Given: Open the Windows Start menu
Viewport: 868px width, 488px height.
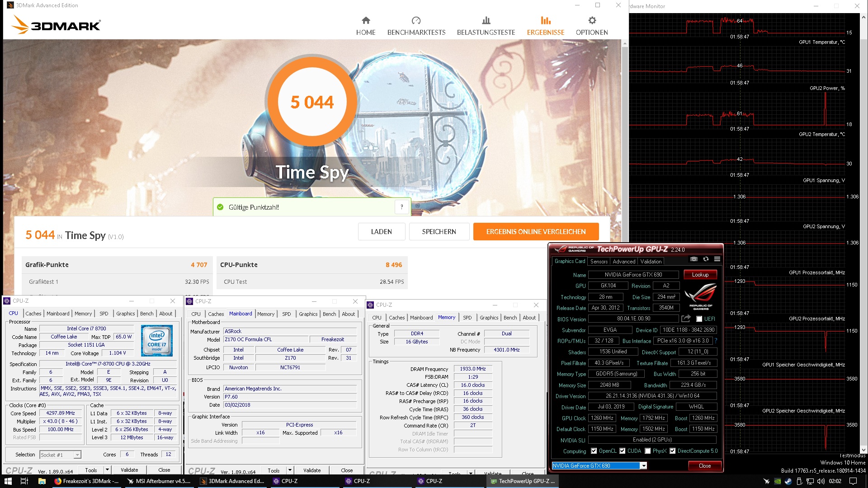Looking at the screenshot, I should click(8, 481).
